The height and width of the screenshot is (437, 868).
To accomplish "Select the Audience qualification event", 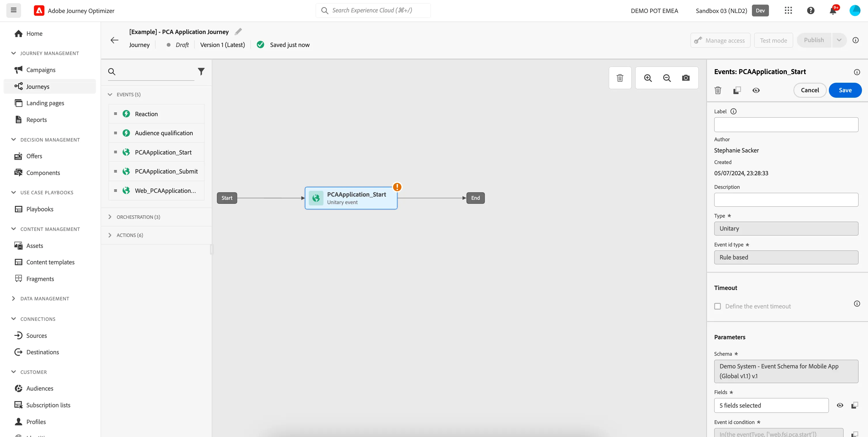I will (x=156, y=133).
